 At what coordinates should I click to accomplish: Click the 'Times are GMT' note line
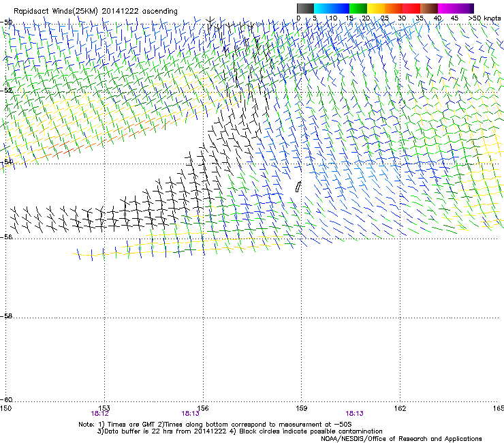(215, 425)
